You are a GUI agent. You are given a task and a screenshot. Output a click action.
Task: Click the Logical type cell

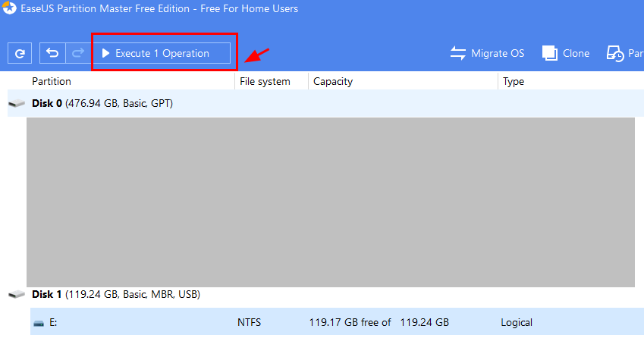pos(517,323)
